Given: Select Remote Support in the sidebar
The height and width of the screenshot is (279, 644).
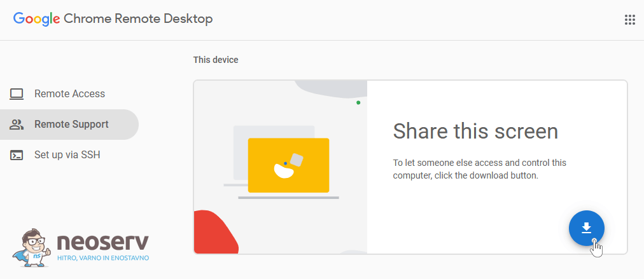Looking at the screenshot, I should [69, 125].
